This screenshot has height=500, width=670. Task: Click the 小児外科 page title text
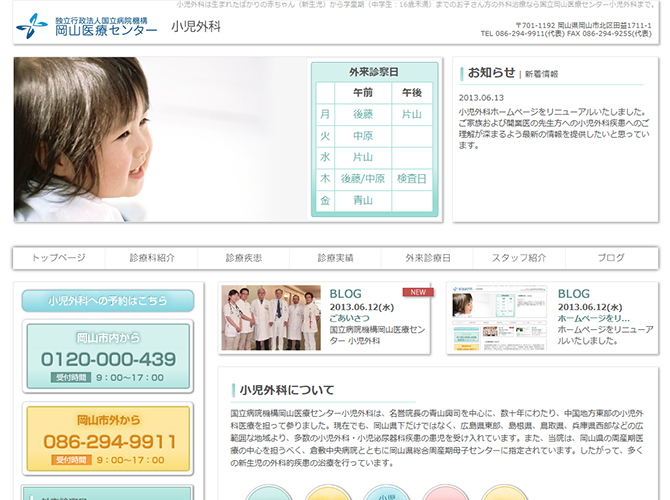pos(195,27)
